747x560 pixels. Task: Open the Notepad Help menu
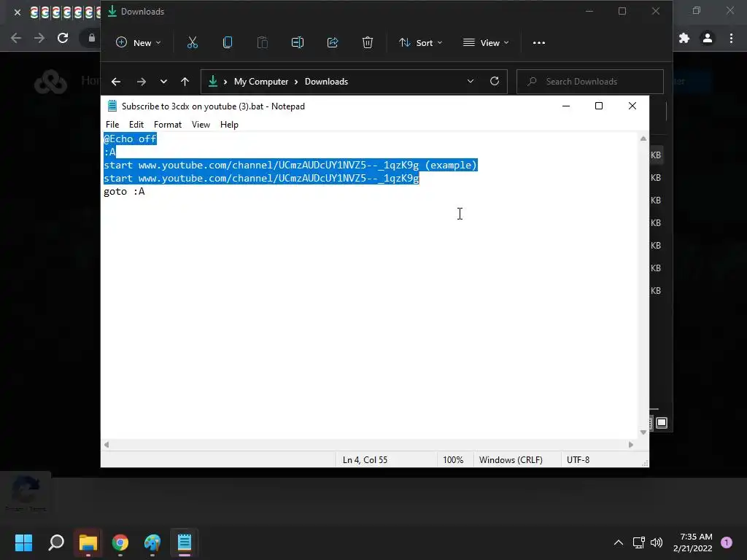click(229, 125)
